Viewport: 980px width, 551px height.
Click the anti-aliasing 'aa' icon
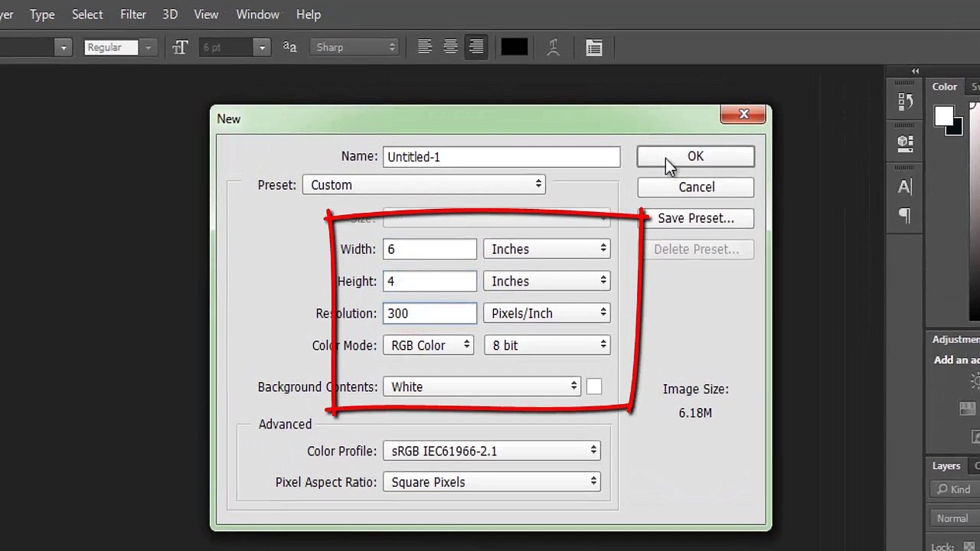(289, 47)
